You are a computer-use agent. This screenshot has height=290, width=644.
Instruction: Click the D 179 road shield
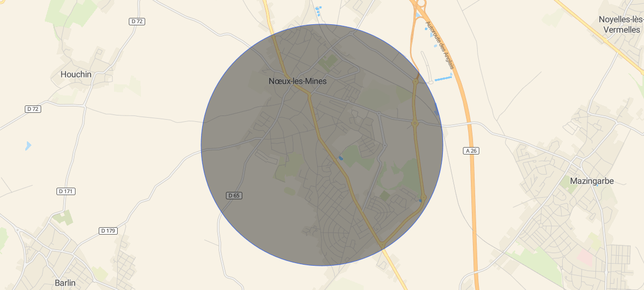point(108,231)
